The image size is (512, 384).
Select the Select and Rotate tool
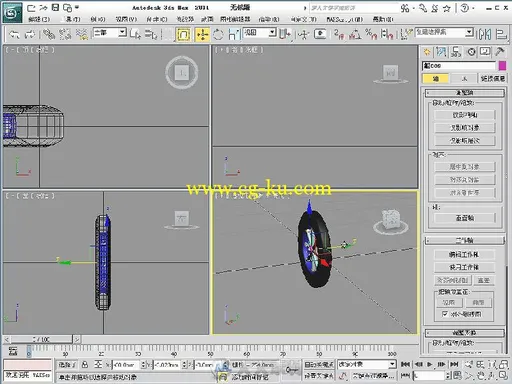(218, 34)
